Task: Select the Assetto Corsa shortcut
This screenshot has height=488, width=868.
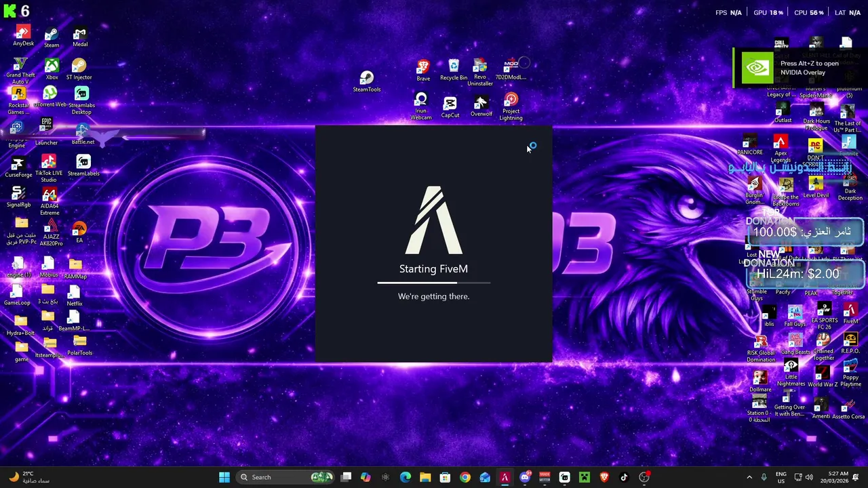Action: point(848,409)
